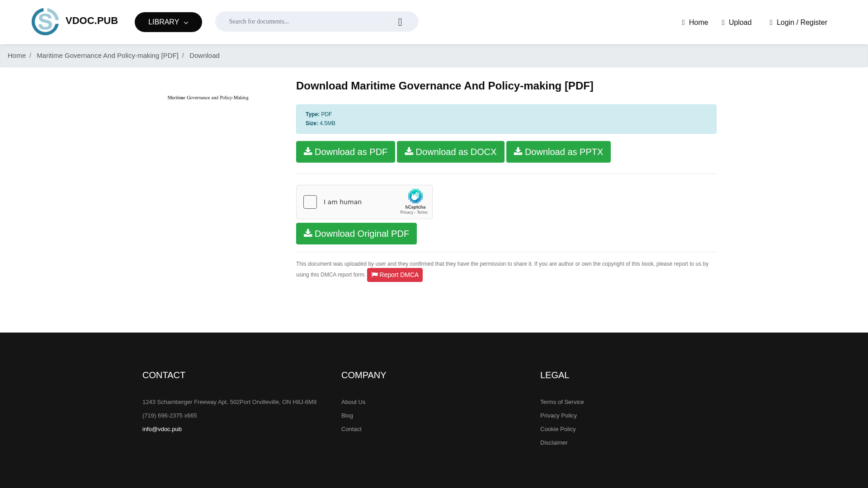The image size is (868, 488).
Task: Click the search magnifier icon
Action: coord(400,22)
